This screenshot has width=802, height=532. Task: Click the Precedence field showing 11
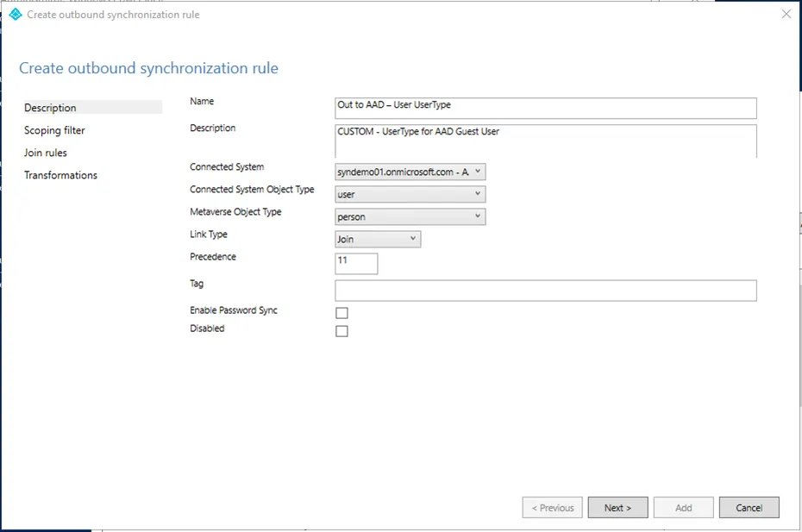coord(356,264)
